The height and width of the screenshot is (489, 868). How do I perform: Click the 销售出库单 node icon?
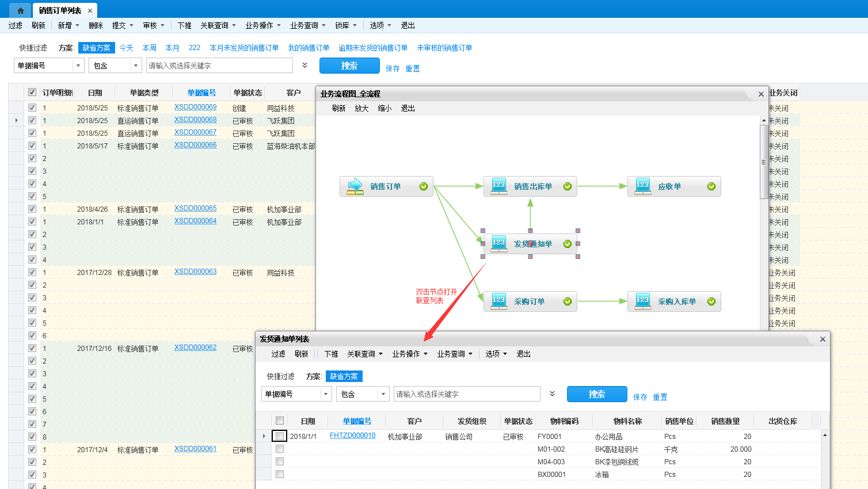pos(498,186)
